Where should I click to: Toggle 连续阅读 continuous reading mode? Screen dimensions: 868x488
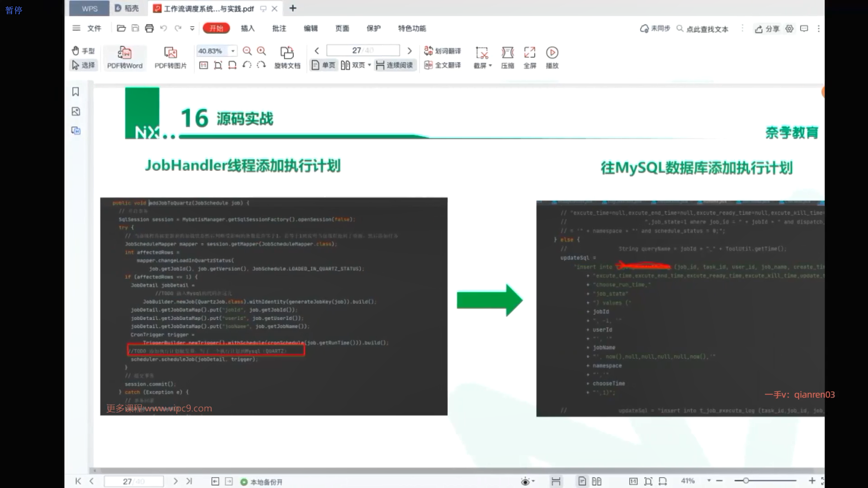(x=394, y=66)
